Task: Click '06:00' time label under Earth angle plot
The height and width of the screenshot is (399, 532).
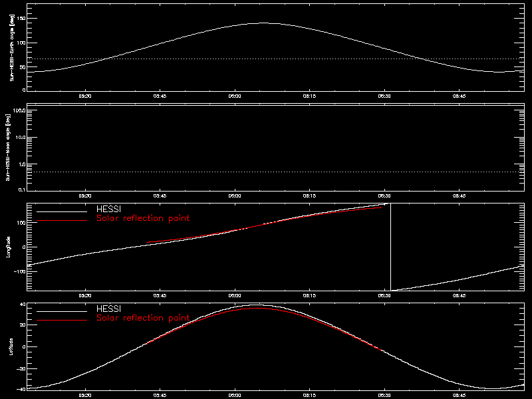Action: click(235, 96)
